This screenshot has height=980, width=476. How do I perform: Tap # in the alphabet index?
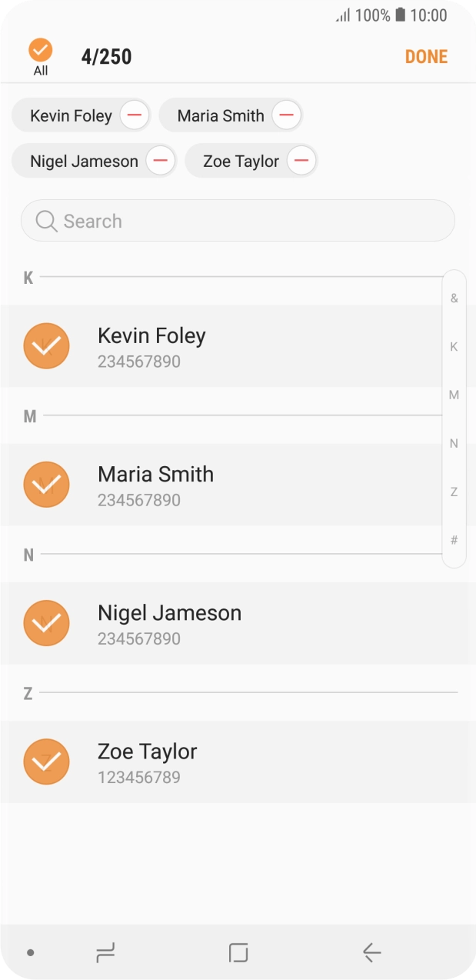(x=454, y=540)
